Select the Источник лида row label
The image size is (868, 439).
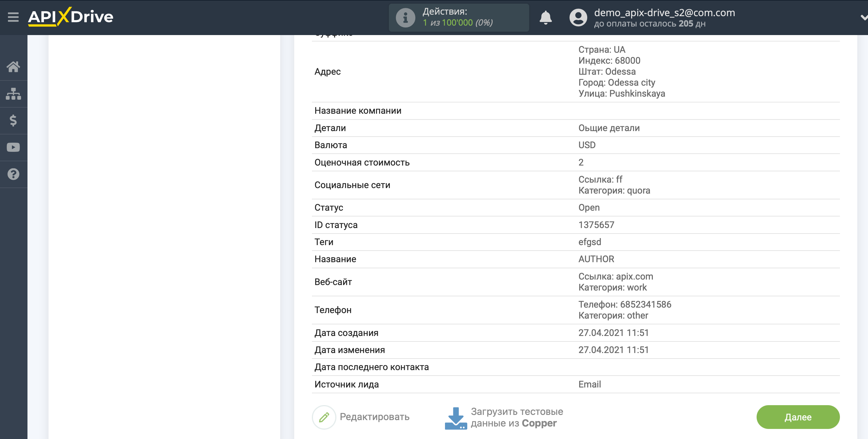pyautogui.click(x=346, y=384)
